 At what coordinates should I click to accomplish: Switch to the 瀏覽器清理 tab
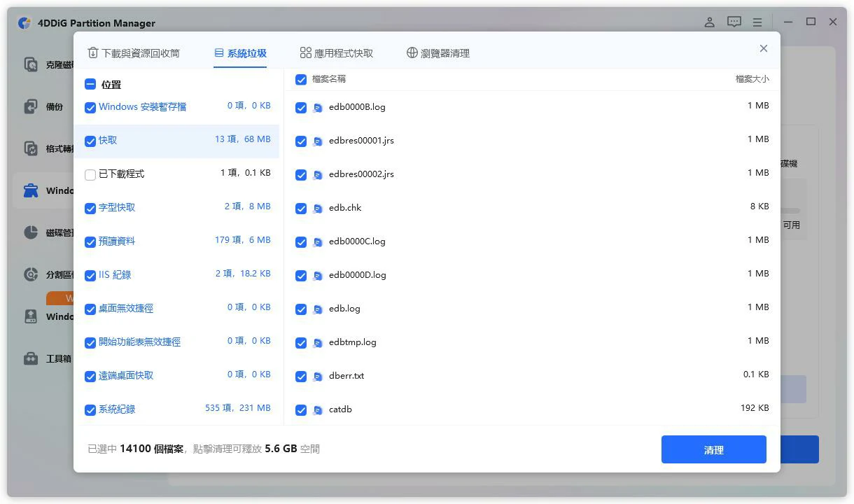tap(438, 53)
